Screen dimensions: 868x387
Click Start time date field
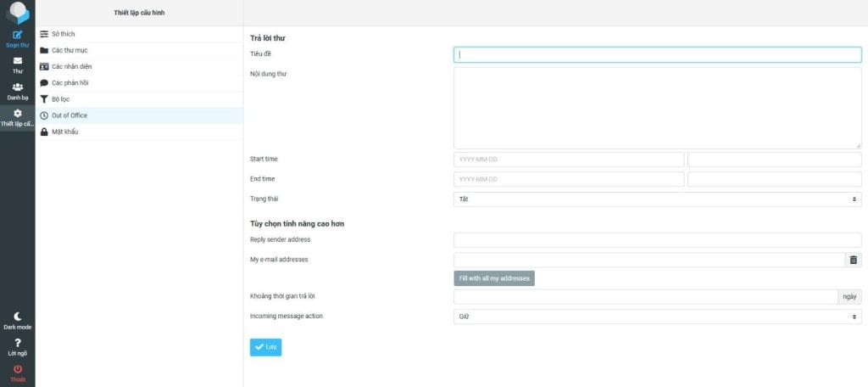click(x=569, y=160)
